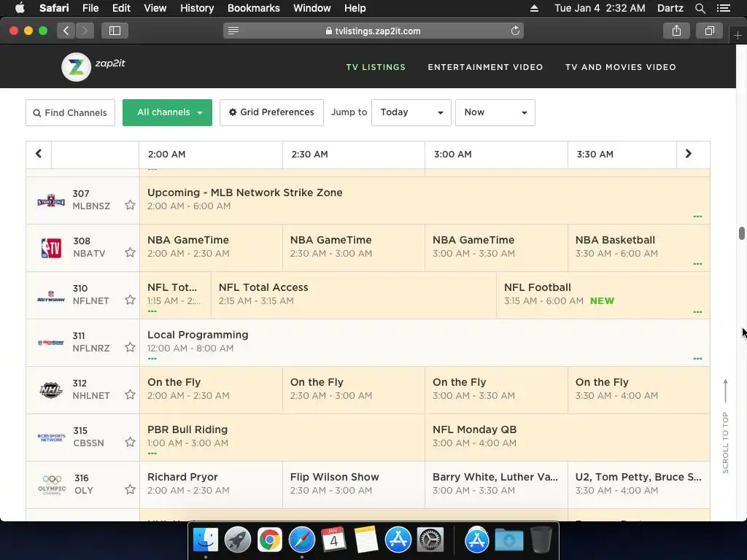
Task: Toggle favorite star for 310 NFLNET
Action: click(130, 300)
